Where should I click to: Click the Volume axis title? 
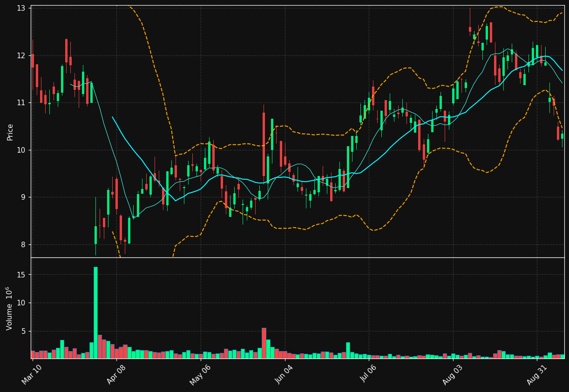(9, 308)
